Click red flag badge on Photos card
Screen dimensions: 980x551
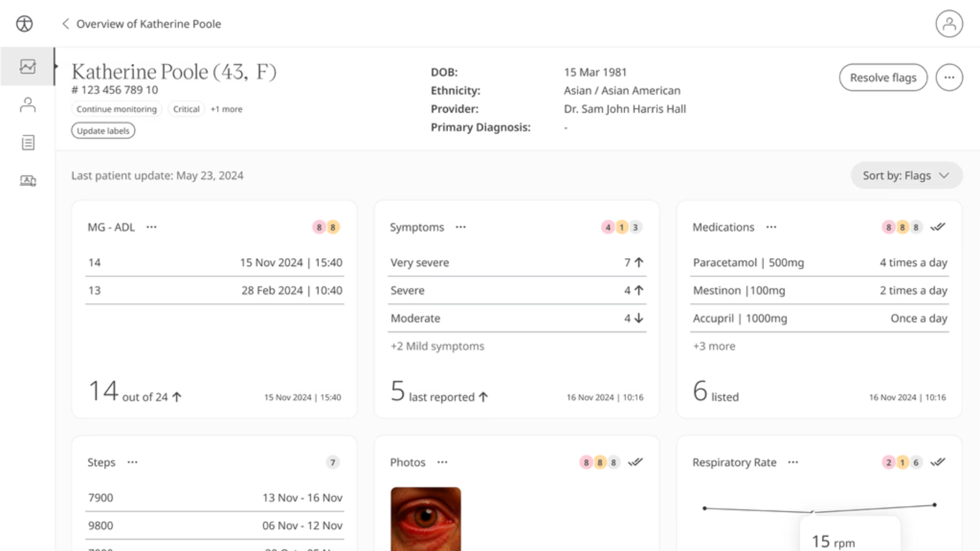586,462
